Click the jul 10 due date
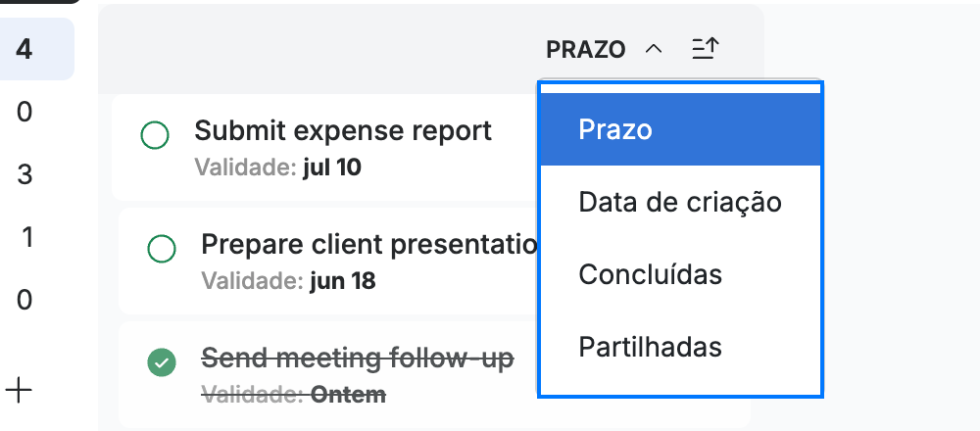980x431 pixels. (x=332, y=168)
